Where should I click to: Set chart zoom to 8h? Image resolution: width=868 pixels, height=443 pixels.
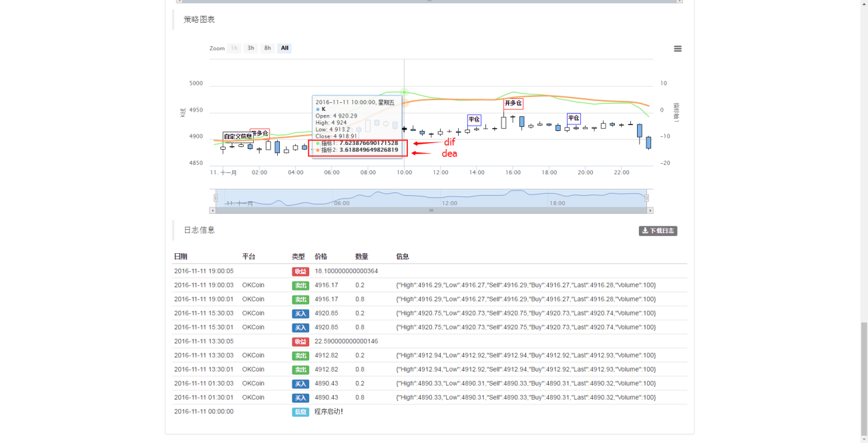click(x=267, y=48)
